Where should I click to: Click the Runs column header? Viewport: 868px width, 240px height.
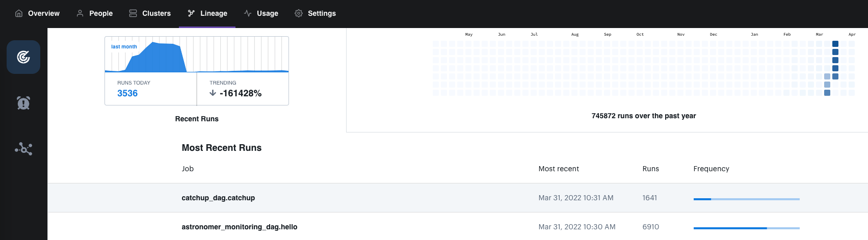[x=650, y=169]
